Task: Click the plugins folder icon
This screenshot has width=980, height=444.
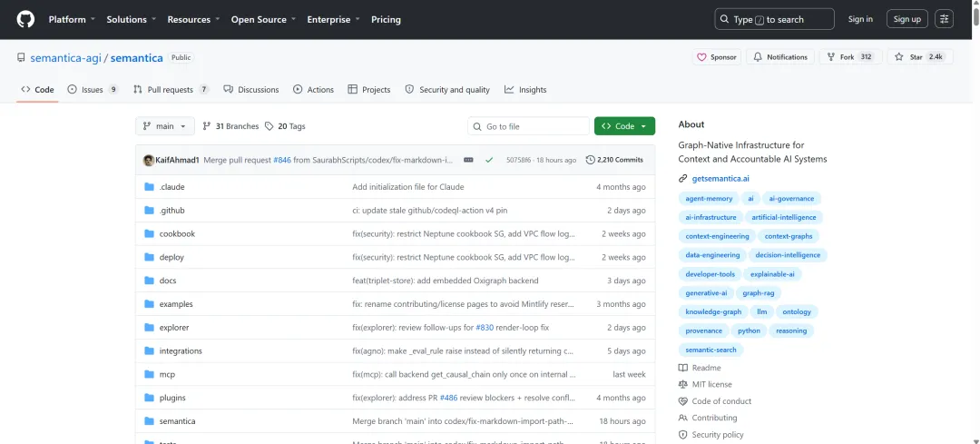Action: pos(149,398)
